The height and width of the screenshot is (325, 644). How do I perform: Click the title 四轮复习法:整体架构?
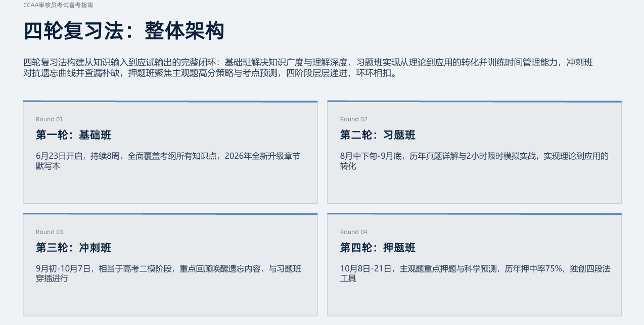124,31
